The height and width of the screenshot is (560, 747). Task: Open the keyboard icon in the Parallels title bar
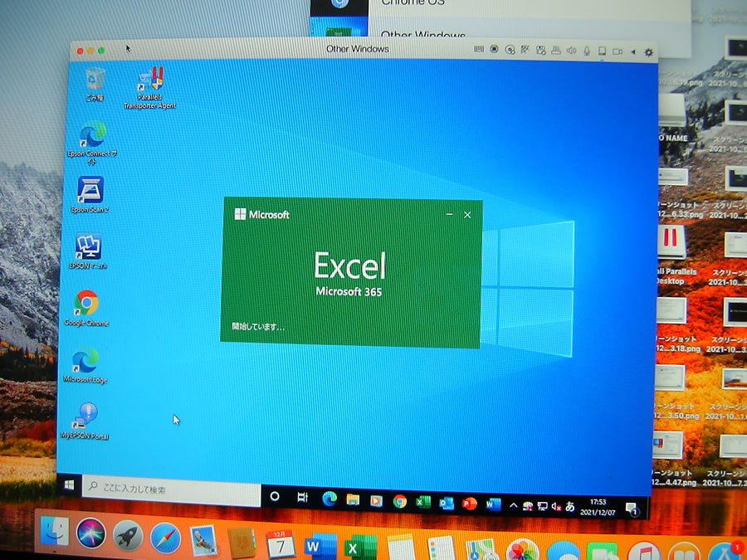tap(479, 49)
